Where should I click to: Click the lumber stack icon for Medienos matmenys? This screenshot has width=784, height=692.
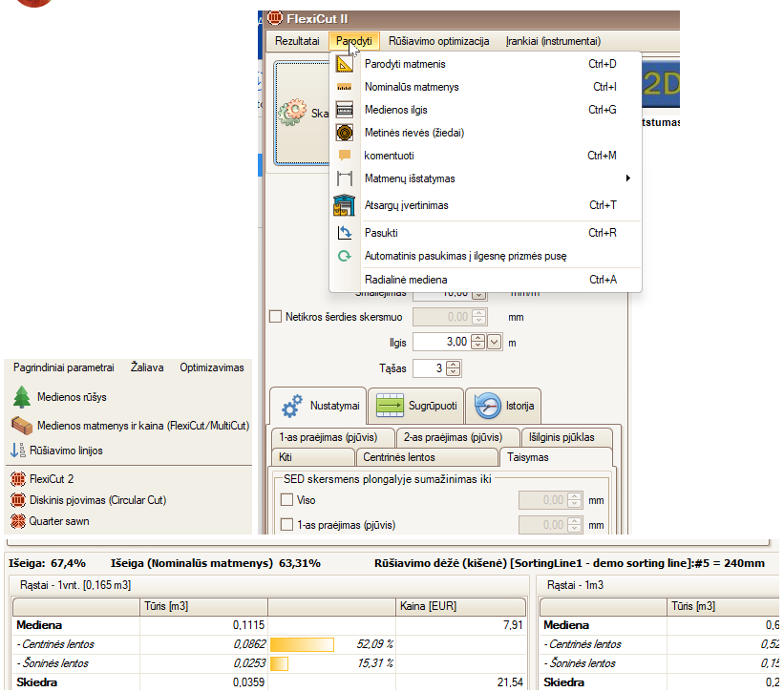click(22, 426)
